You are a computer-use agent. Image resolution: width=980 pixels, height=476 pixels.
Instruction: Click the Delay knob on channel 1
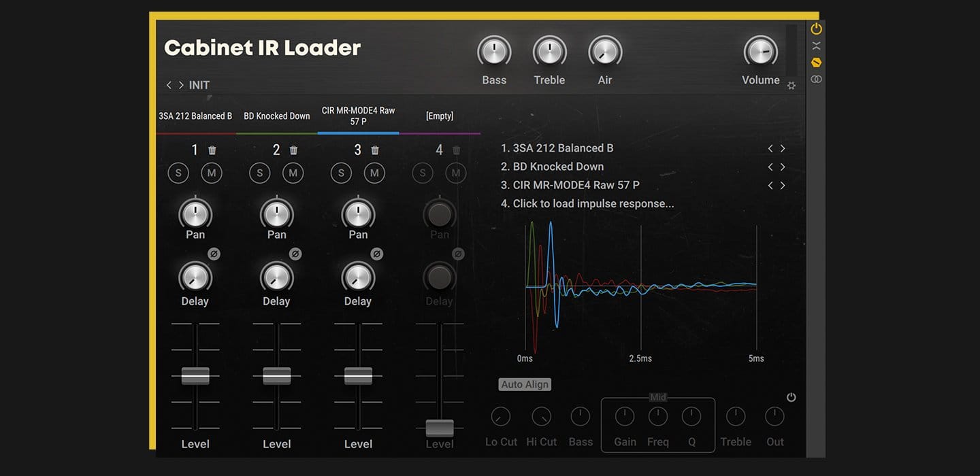(195, 277)
